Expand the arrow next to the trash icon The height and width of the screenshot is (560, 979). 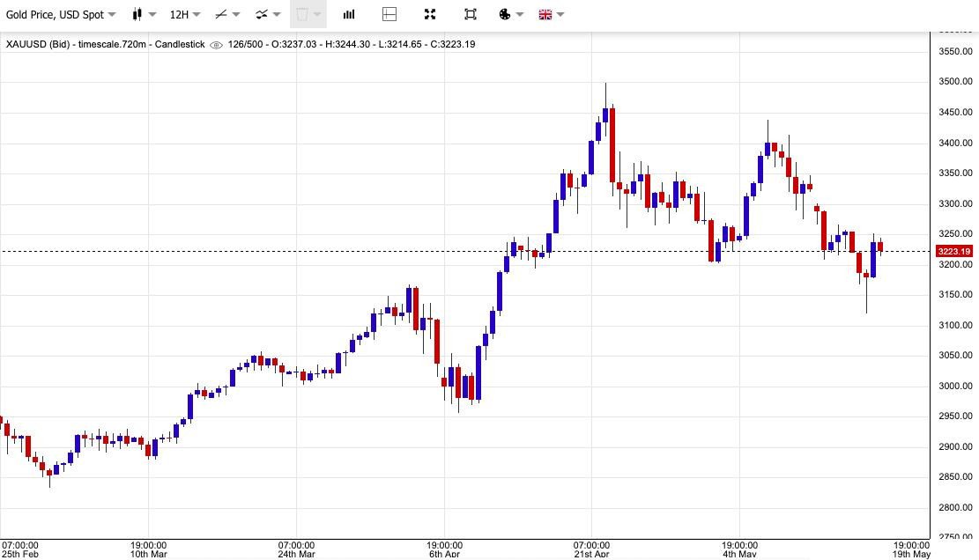tap(318, 14)
